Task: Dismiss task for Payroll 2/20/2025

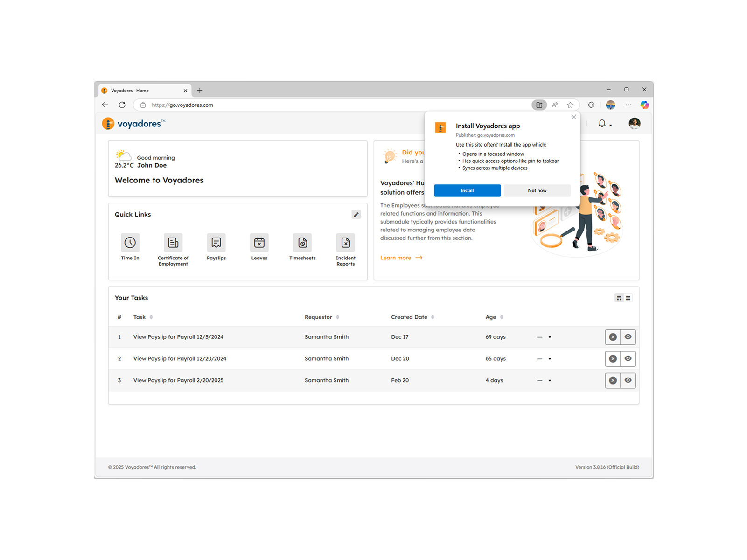Action: coord(613,380)
